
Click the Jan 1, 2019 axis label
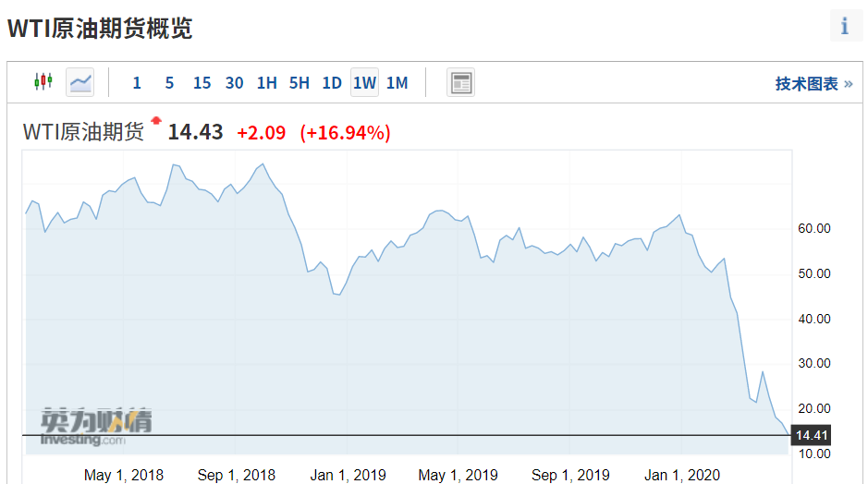coord(348,475)
